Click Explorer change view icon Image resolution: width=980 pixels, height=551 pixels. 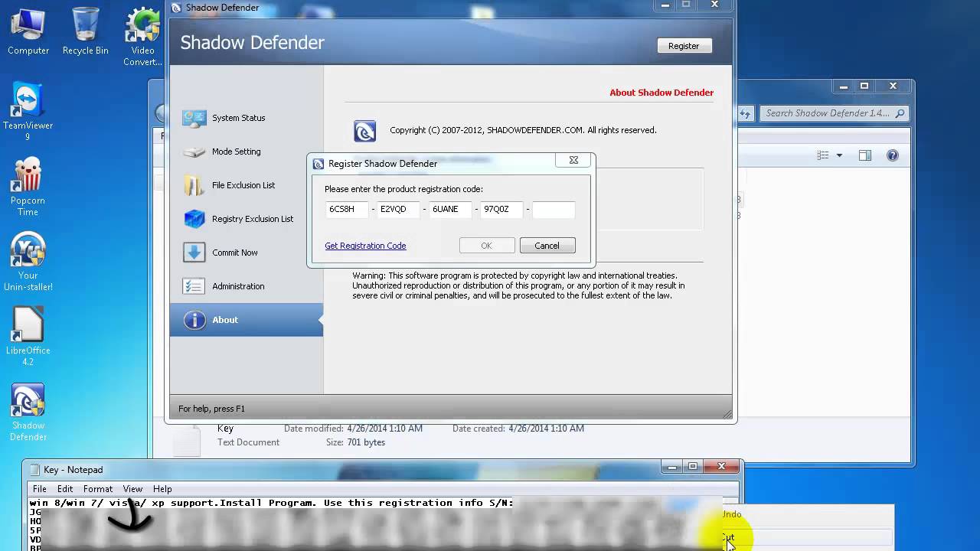pyautogui.click(x=823, y=155)
